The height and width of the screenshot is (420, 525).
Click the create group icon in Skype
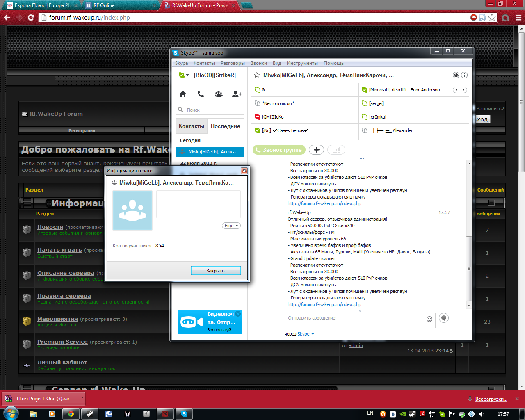[x=219, y=94]
